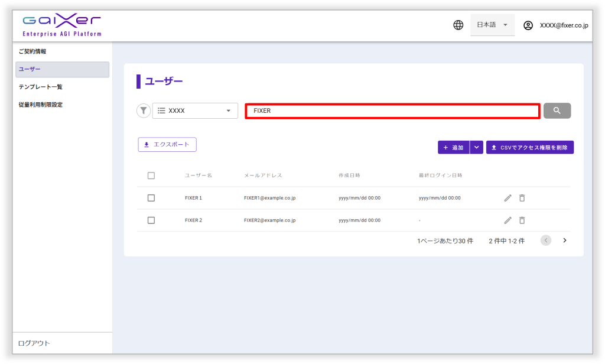
Task: Click the filter funnel icon
Action: pyautogui.click(x=144, y=110)
